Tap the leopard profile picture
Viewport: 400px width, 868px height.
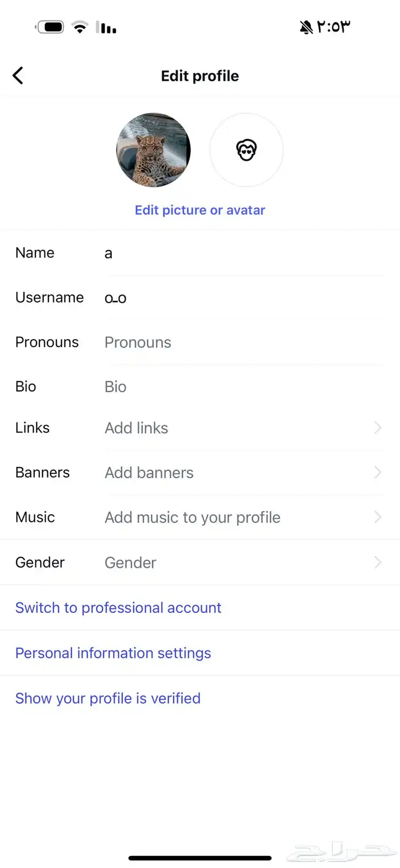tap(153, 150)
